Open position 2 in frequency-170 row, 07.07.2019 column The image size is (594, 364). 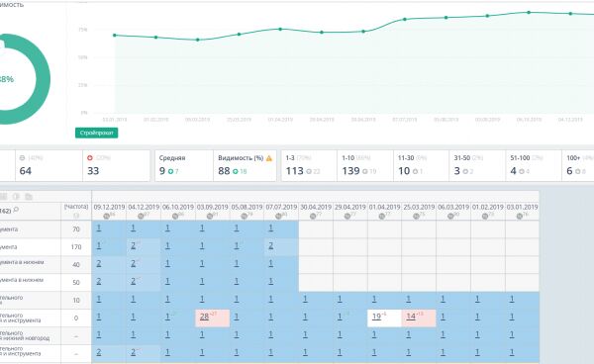click(271, 245)
